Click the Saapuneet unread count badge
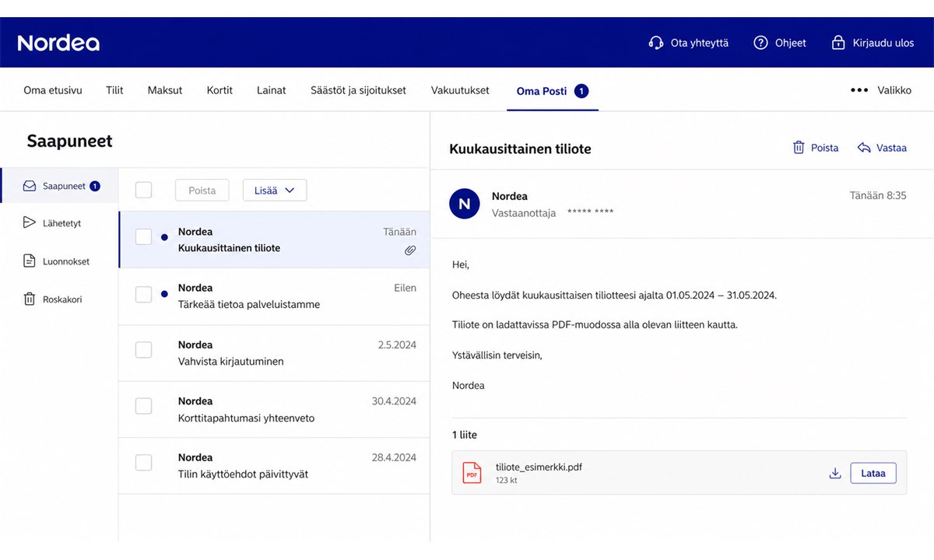934x560 pixels. 95,186
